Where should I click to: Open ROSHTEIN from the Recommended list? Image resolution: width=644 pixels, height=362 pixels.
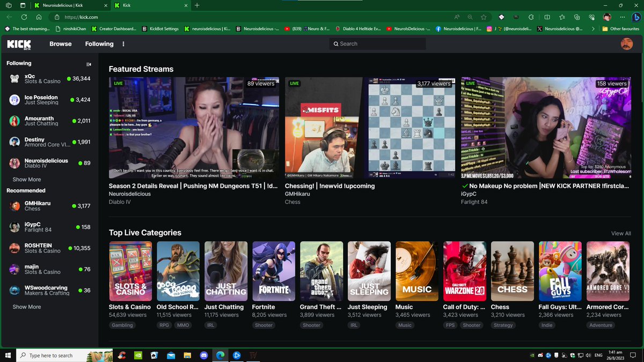(49, 248)
